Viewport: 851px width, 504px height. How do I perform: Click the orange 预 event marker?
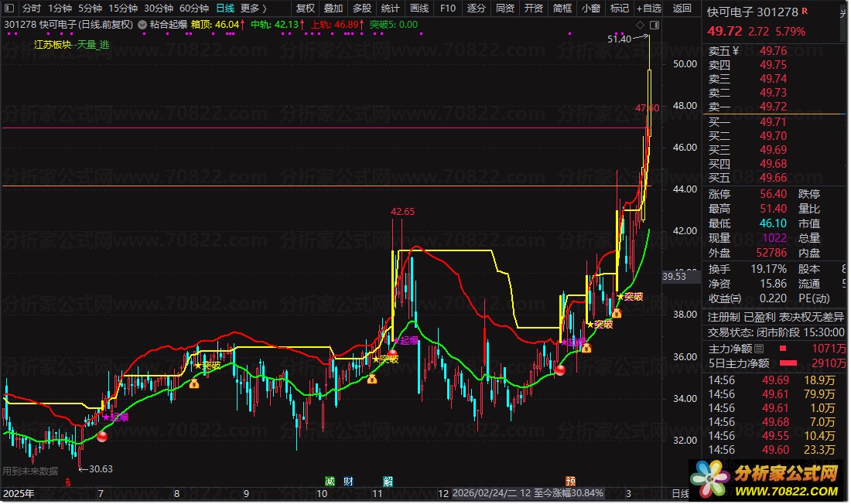pos(570,482)
